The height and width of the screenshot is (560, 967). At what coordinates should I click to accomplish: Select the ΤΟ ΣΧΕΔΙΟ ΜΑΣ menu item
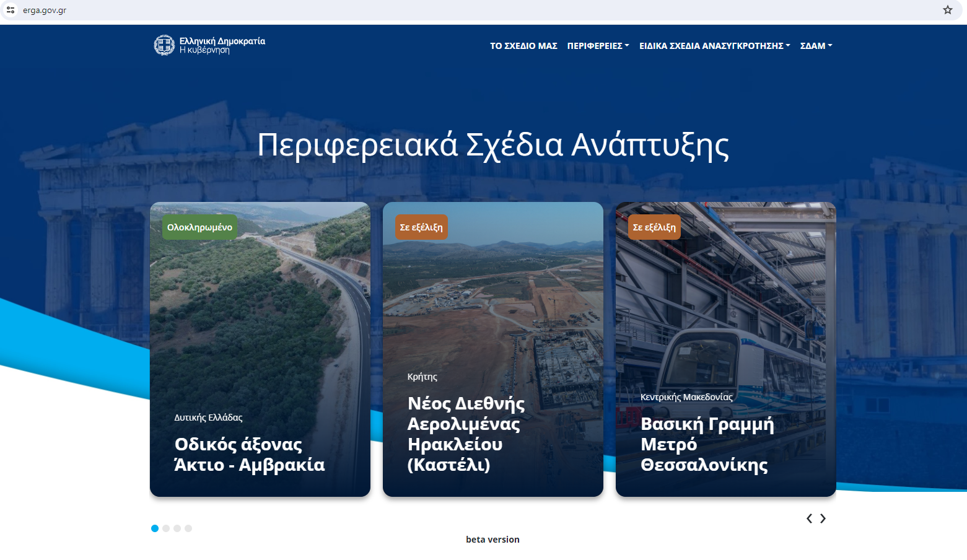point(523,45)
